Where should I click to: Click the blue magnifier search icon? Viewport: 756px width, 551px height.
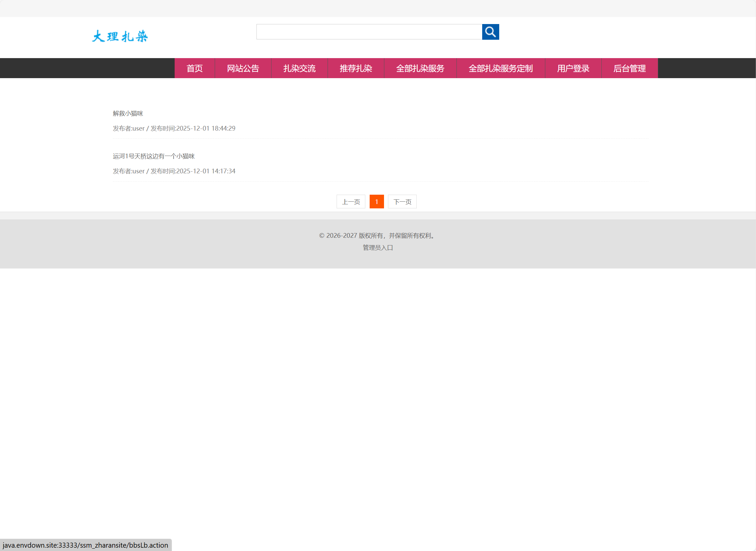coord(490,32)
